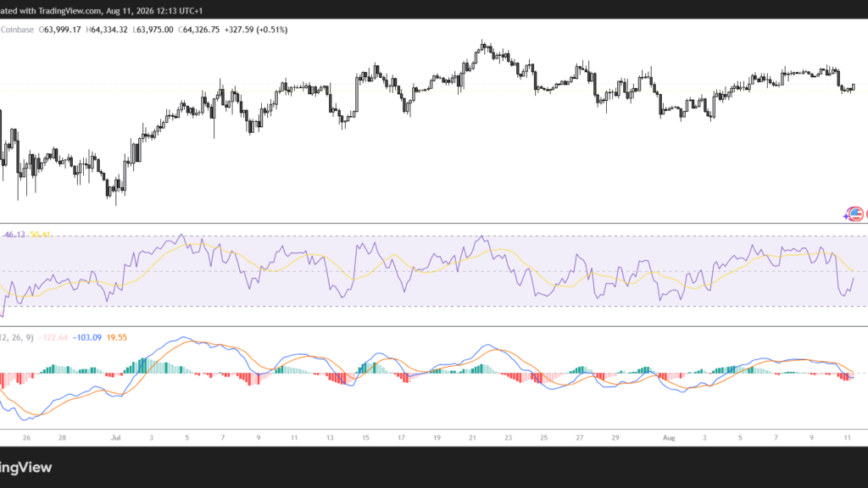The image size is (868, 488).
Task: Click the MACD signal value 19.55
Action: click(x=117, y=337)
